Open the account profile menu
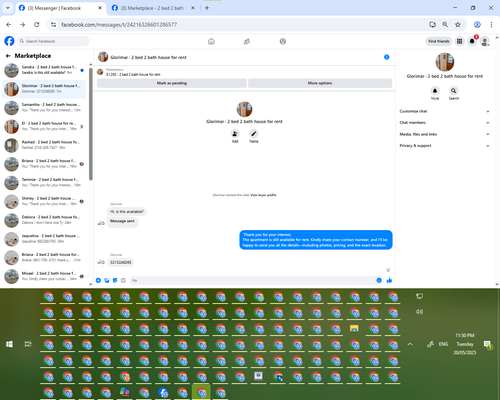The image size is (500, 400). coord(485,41)
